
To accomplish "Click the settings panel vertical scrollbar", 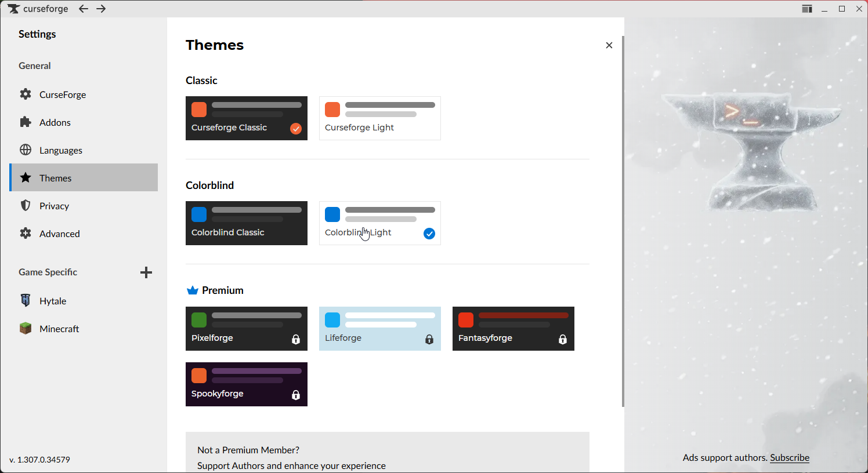I will [623, 221].
